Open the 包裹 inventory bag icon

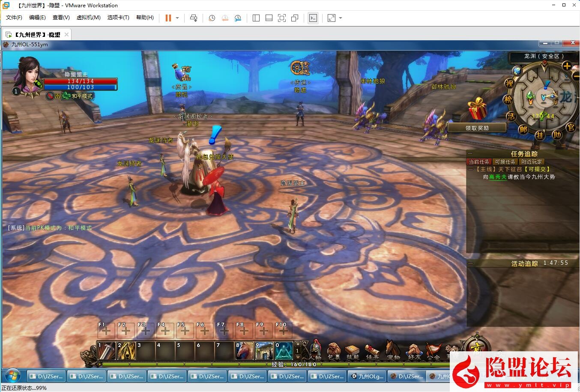pos(334,350)
